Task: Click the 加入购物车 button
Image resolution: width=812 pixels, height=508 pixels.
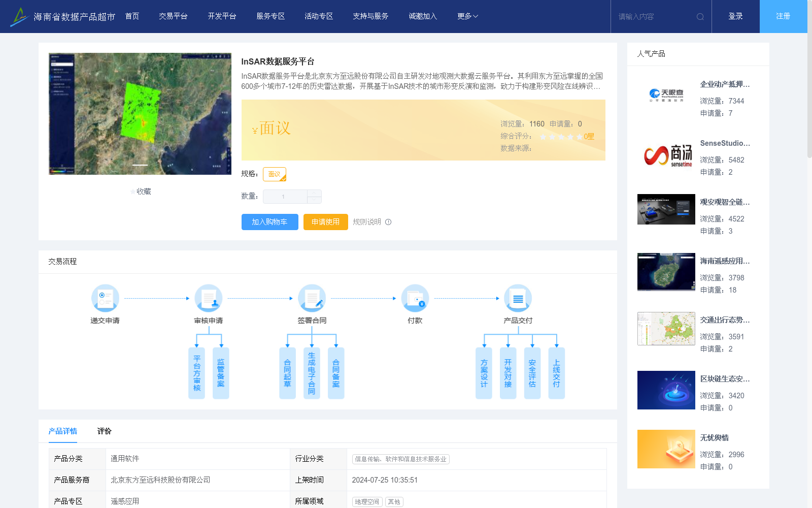Action: pos(269,222)
